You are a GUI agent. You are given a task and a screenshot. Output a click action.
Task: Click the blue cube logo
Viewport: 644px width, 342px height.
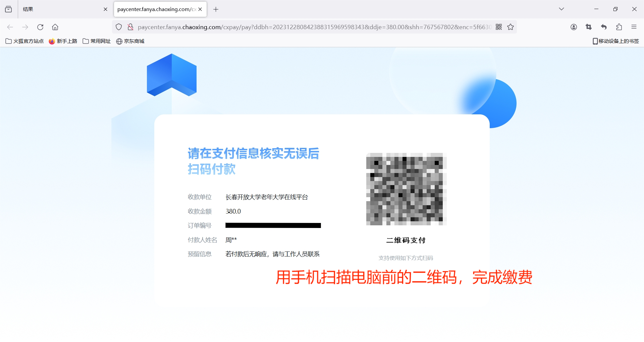coord(172,75)
